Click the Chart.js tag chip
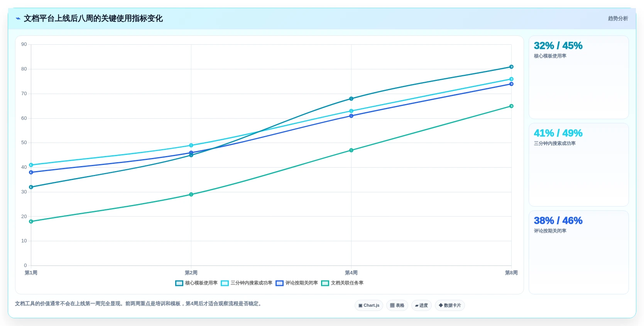The image size is (644, 326). [369, 306]
